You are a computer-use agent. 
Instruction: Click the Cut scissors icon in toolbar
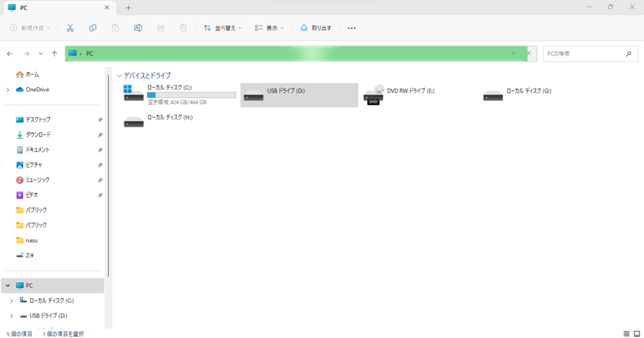point(70,28)
